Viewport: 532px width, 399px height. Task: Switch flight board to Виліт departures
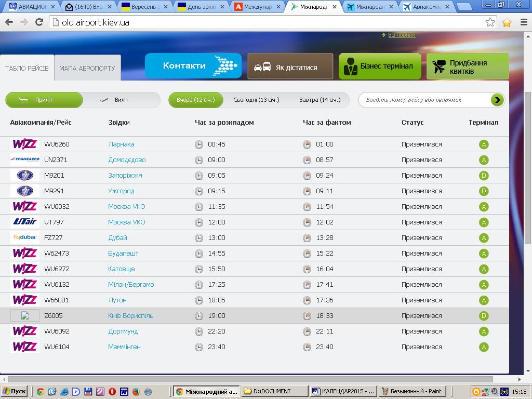pyautogui.click(x=121, y=100)
